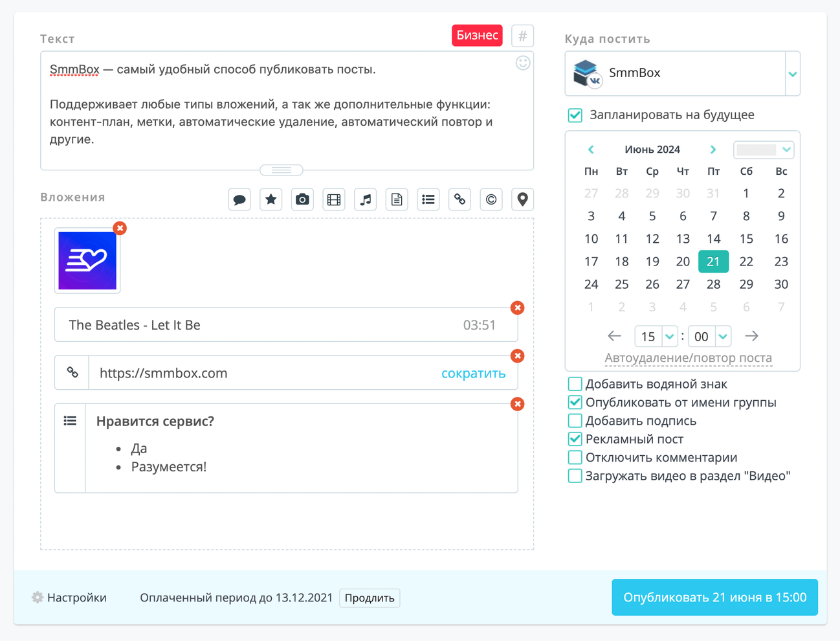Select June 15 in the calendar
Image resolution: width=840 pixels, height=641 pixels.
click(746, 239)
